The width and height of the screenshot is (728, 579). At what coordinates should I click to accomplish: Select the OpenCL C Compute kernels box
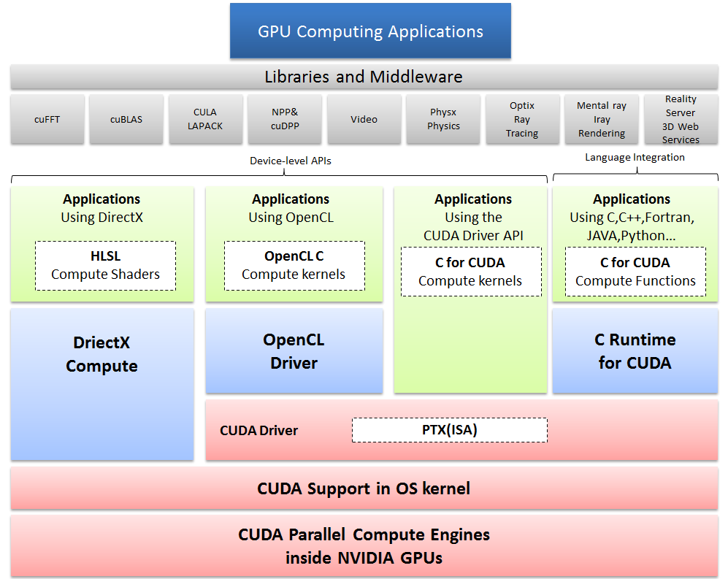(x=294, y=266)
